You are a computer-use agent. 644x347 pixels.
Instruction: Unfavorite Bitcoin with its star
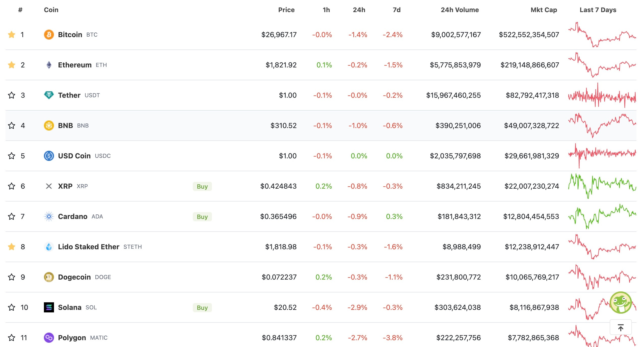pyautogui.click(x=12, y=35)
